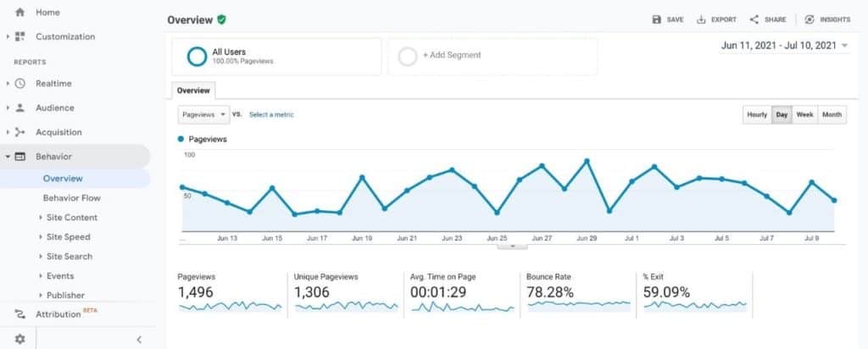This screenshot has width=868, height=349.
Task: Open the Attribution icon
Action: point(20,314)
